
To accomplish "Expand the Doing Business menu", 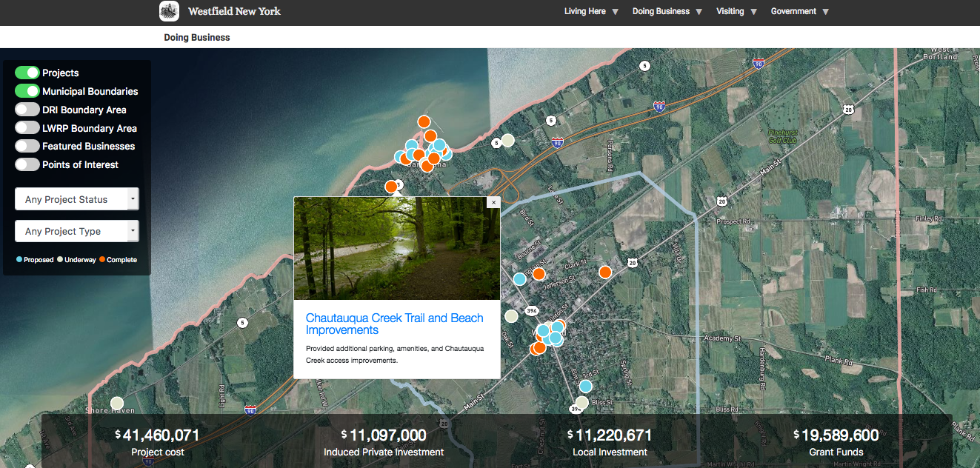I will [661, 11].
